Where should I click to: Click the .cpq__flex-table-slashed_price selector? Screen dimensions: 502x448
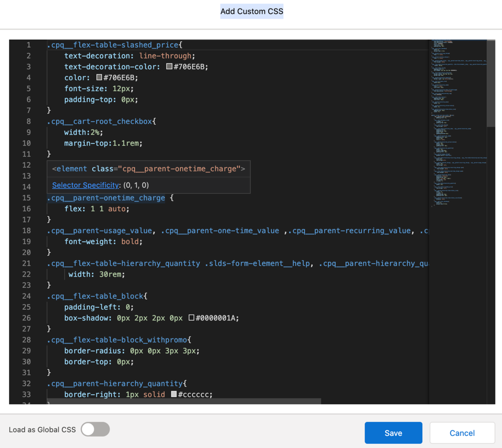click(x=112, y=45)
